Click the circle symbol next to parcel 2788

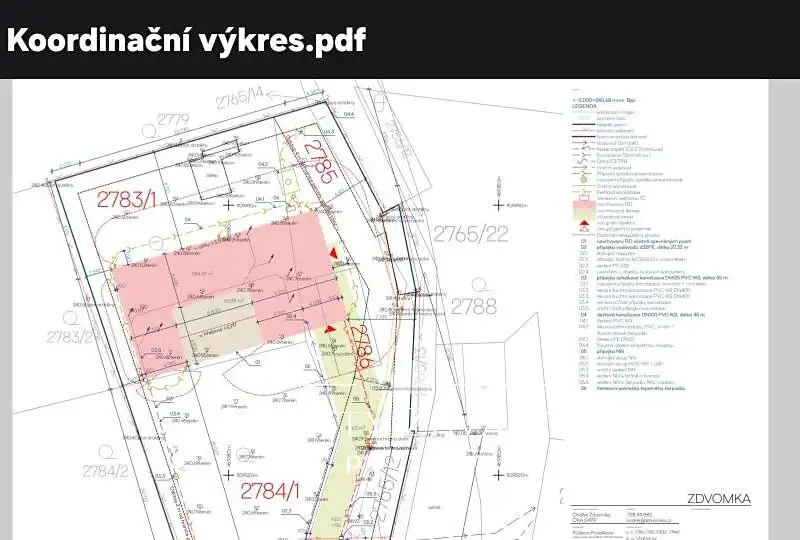[x=478, y=284]
